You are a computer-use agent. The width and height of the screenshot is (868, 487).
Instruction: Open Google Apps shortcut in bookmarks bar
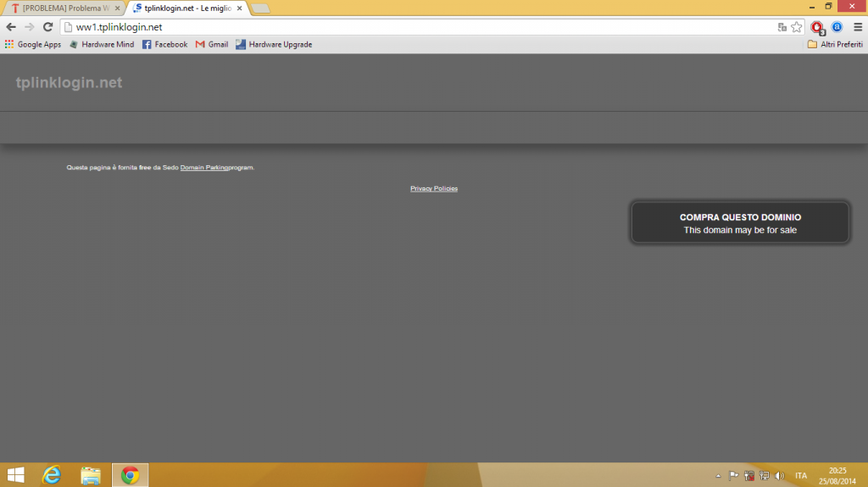pos(33,44)
